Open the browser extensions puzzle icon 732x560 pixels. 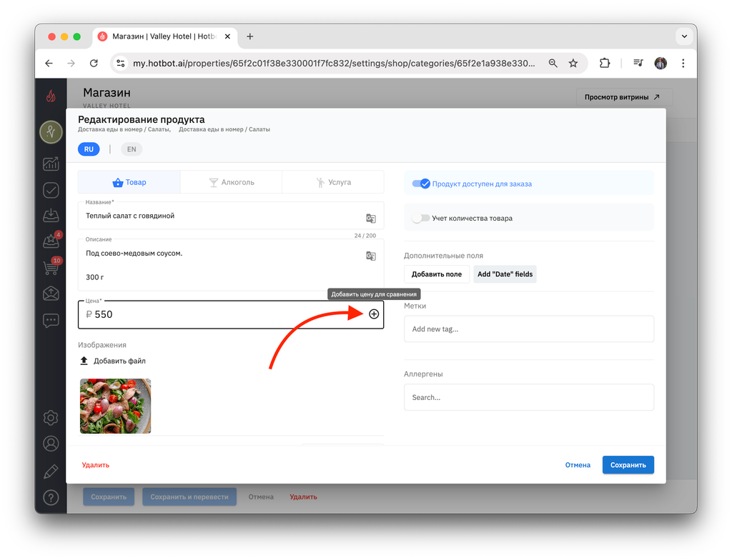[x=605, y=63]
